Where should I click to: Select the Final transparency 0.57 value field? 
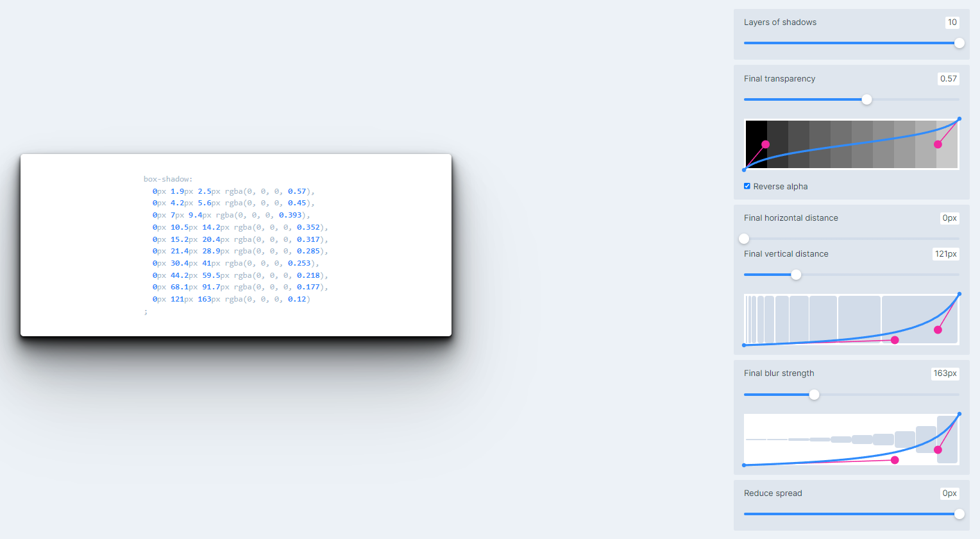tap(948, 79)
